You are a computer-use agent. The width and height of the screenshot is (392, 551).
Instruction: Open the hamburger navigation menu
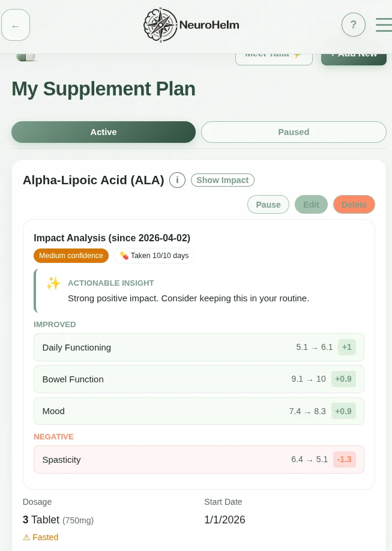coord(384,25)
